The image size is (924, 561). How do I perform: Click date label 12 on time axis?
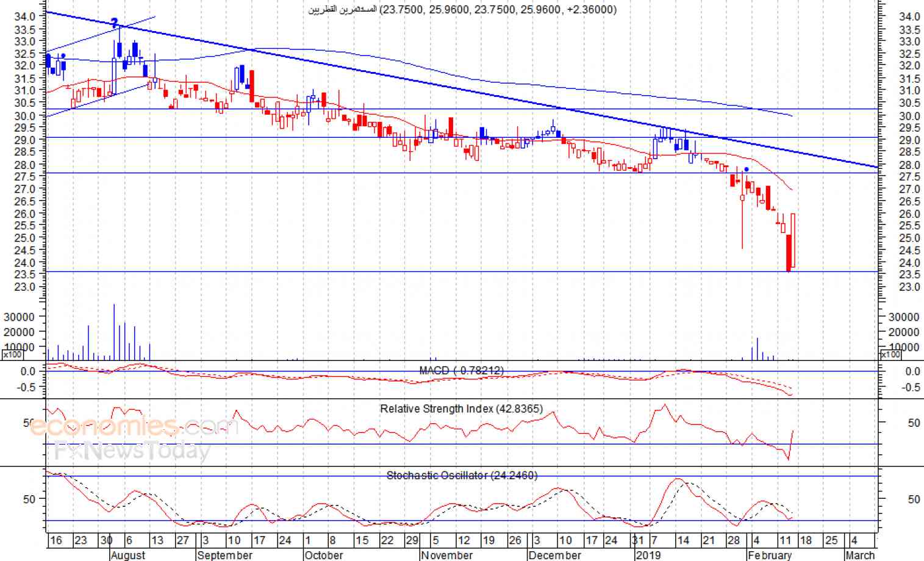pyautogui.click(x=464, y=540)
